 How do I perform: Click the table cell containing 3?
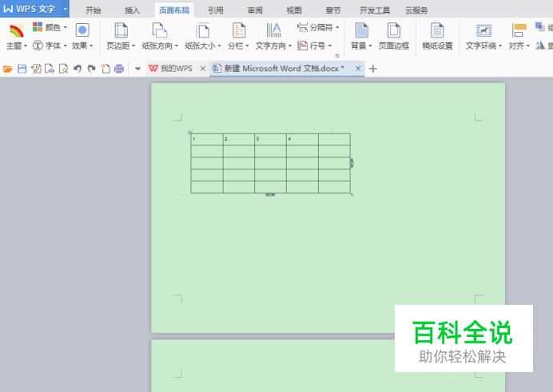[x=270, y=140]
